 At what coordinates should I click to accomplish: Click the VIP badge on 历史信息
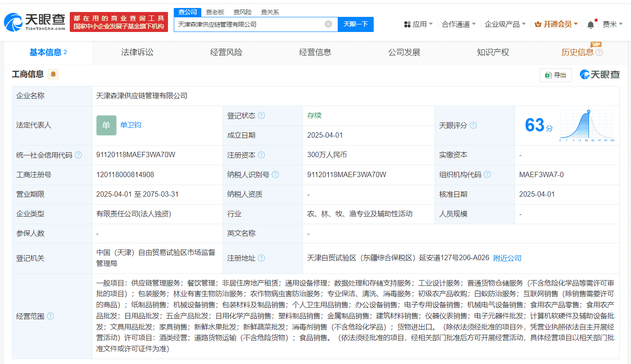point(596,44)
